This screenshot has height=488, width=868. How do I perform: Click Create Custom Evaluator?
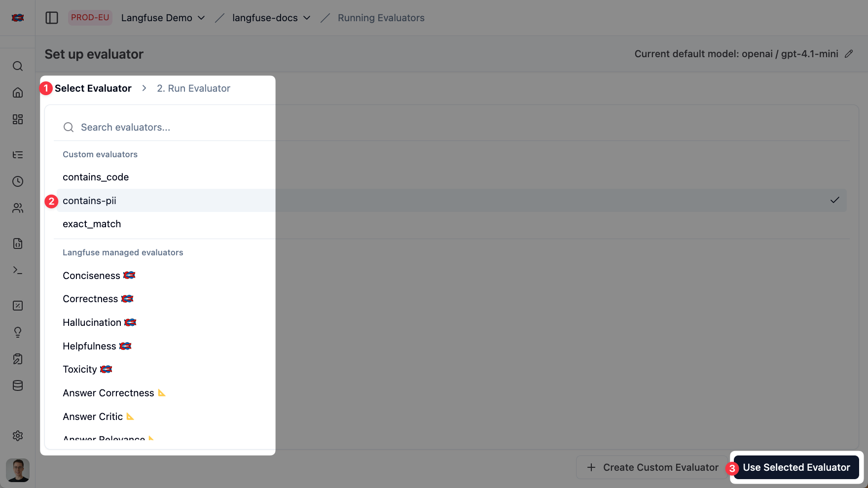pyautogui.click(x=652, y=467)
